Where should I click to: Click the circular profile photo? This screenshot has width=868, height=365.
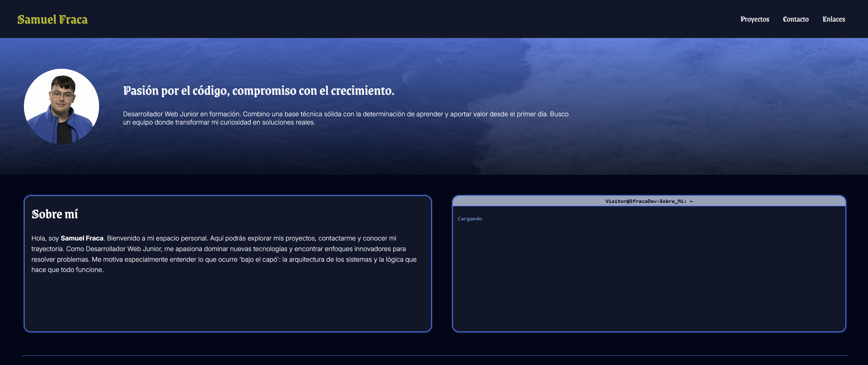[62, 106]
